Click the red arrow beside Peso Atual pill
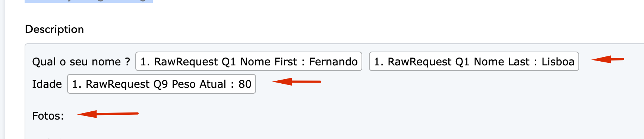This screenshot has height=139, width=644. [x=297, y=81]
